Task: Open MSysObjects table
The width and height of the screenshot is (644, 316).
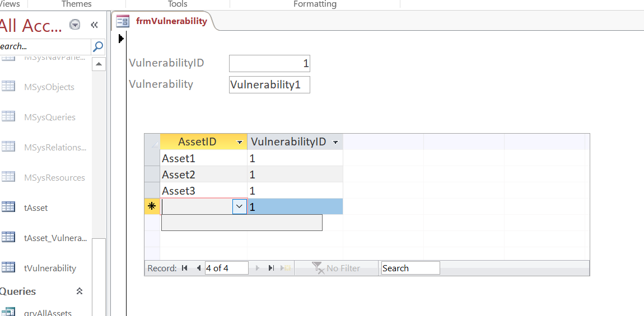Action: 49,87
